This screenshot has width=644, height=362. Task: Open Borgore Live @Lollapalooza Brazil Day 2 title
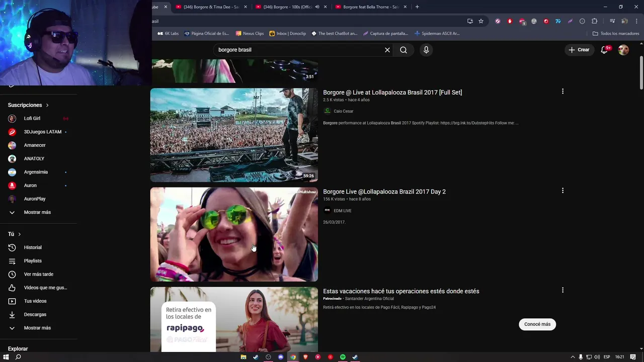[384, 192]
